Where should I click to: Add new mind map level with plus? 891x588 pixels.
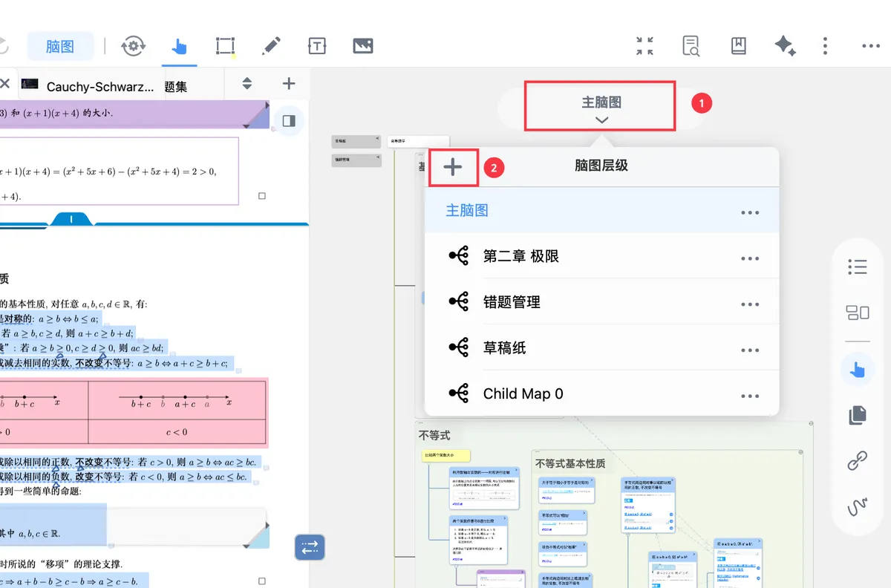pos(453,167)
